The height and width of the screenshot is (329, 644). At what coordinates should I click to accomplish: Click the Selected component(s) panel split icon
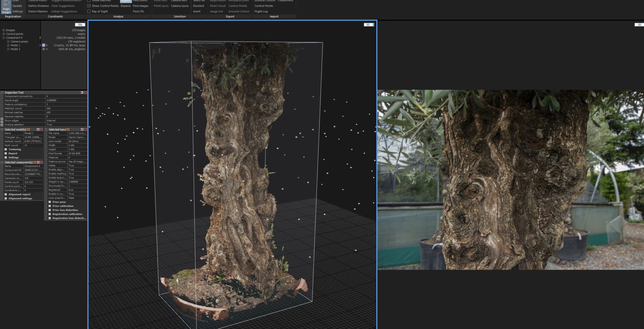38,162
